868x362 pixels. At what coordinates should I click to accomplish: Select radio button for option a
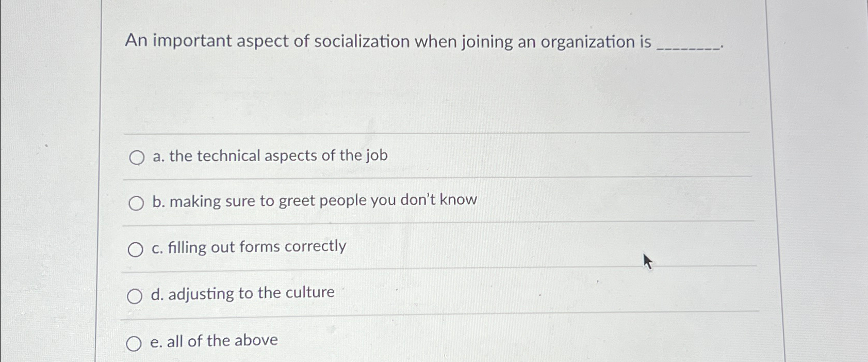pos(136,158)
